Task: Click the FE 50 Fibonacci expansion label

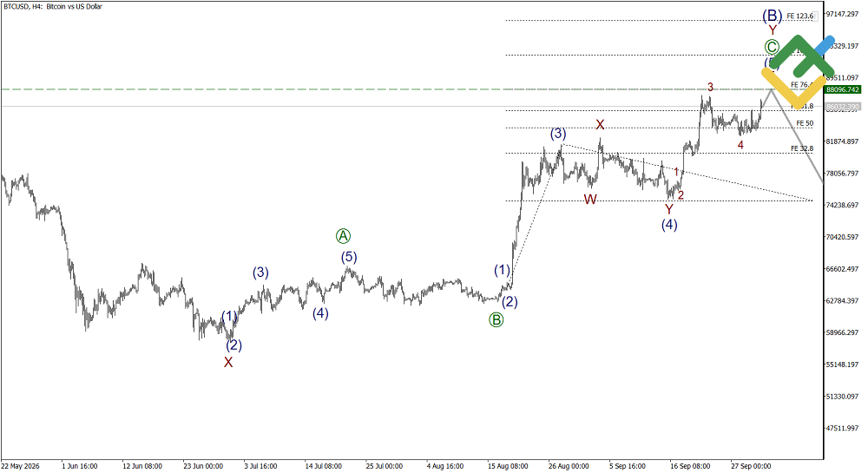Action: coord(805,123)
